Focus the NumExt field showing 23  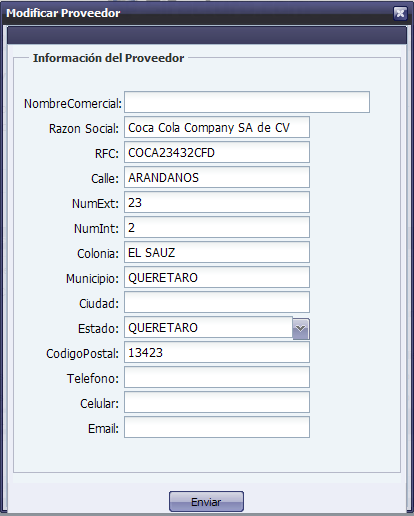tap(217, 202)
